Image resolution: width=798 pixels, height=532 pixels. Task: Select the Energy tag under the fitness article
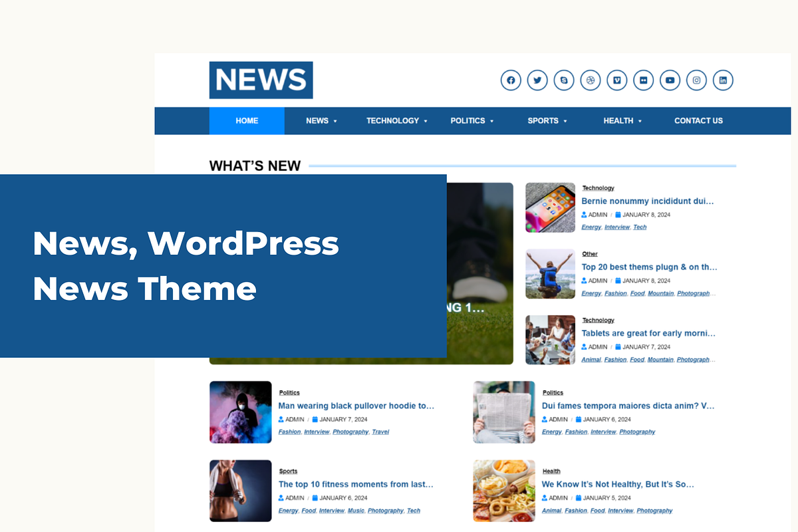point(288,510)
